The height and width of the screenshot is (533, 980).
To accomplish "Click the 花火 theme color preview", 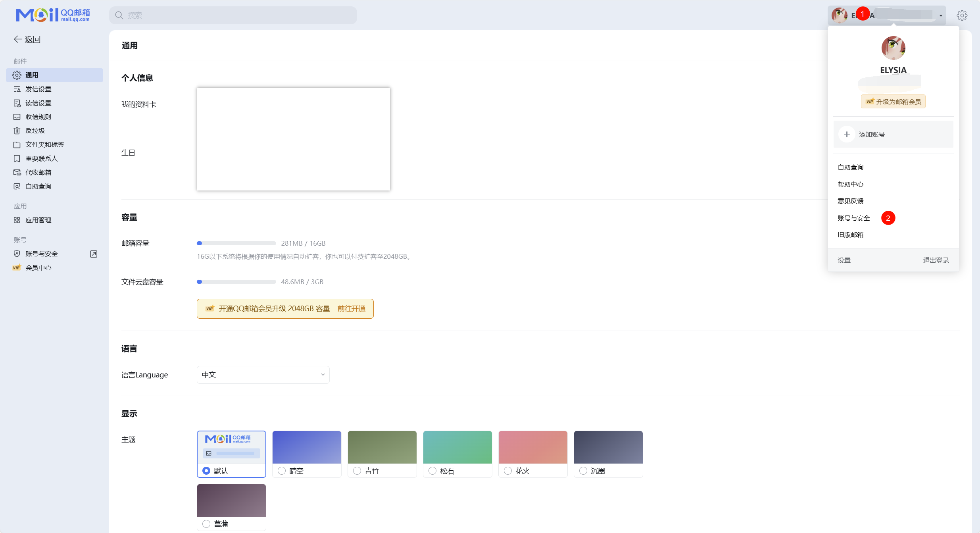I will [533, 447].
